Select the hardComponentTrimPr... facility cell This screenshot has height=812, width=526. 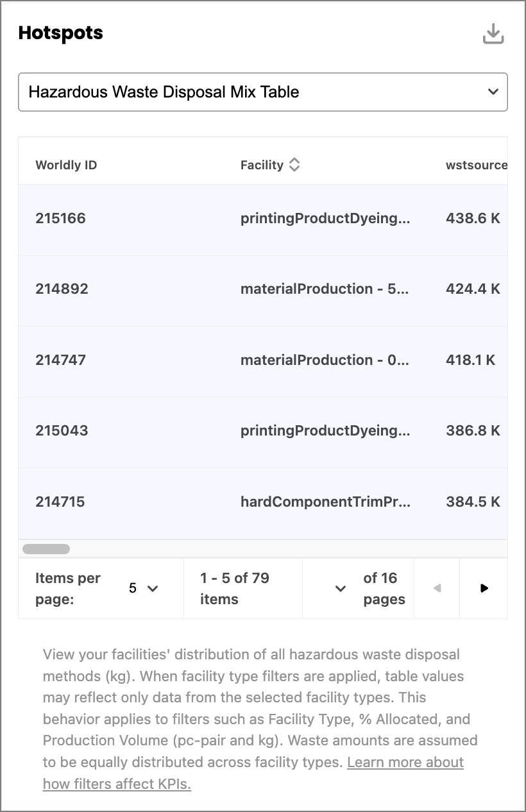327,503
